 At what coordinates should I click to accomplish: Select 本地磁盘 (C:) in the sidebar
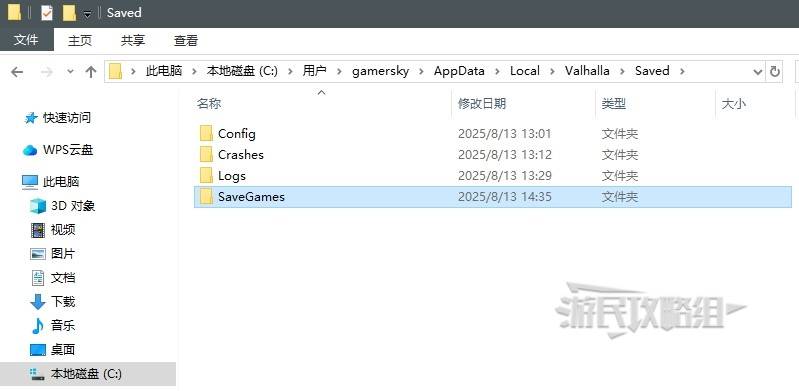click(x=88, y=374)
